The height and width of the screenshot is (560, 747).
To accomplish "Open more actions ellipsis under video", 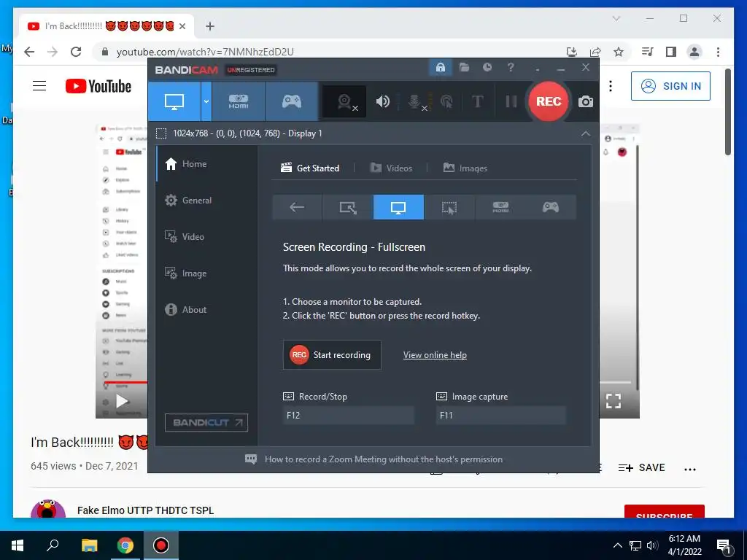I will click(x=690, y=469).
